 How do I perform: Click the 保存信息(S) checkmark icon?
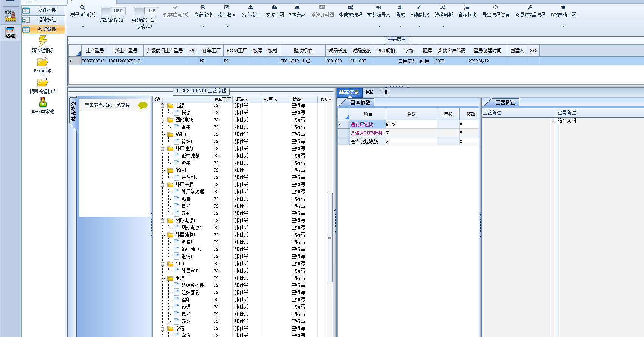175,8
